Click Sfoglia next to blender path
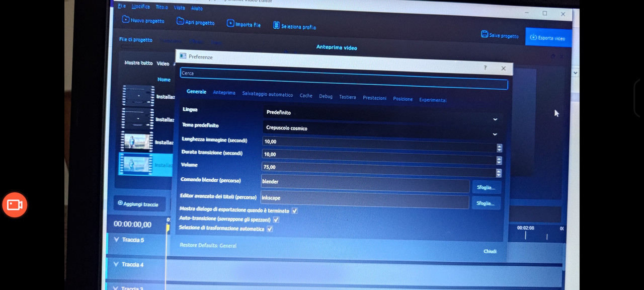This screenshot has height=290, width=644. pos(486,187)
